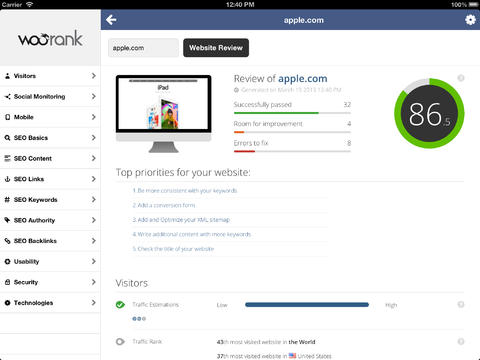The image size is (480, 360).
Task: Click the 86.5 score circle
Action: click(429, 113)
